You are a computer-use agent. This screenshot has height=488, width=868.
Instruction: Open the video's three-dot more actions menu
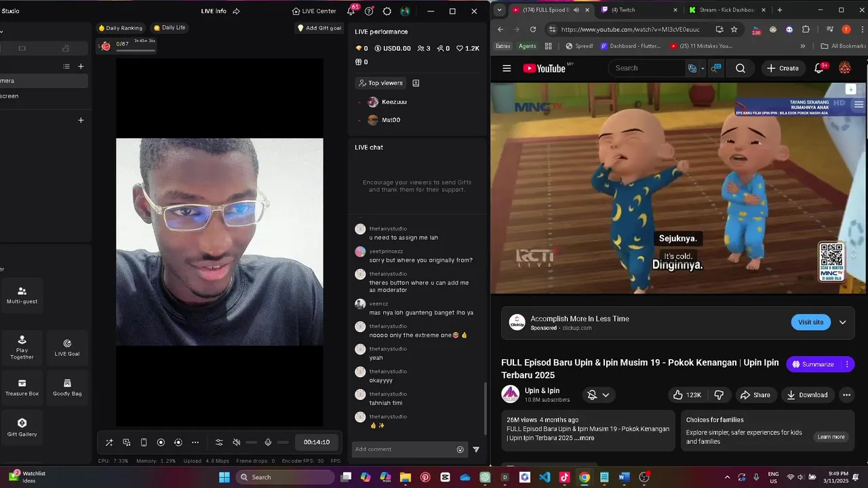tap(846, 394)
